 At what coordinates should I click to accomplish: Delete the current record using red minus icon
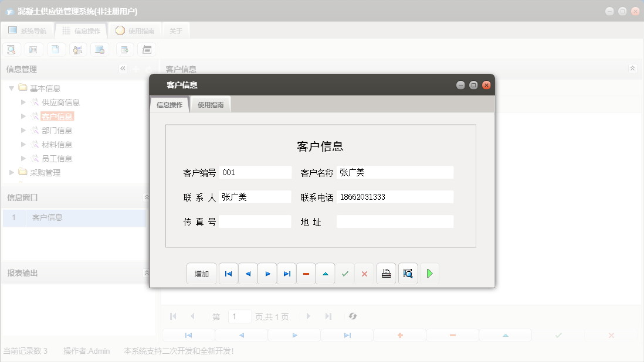point(306,273)
